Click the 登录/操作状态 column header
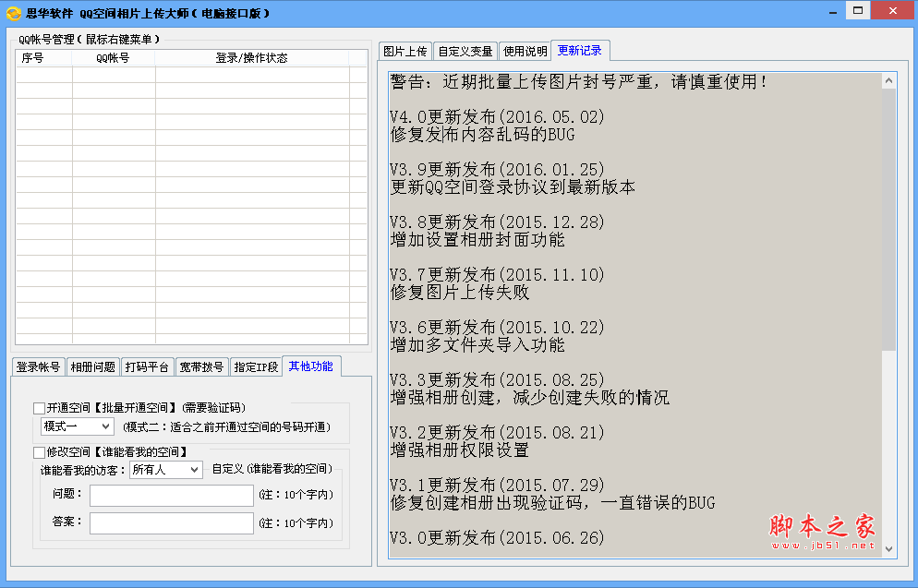Screen dimensions: 918x588 pyautogui.click(x=252, y=58)
